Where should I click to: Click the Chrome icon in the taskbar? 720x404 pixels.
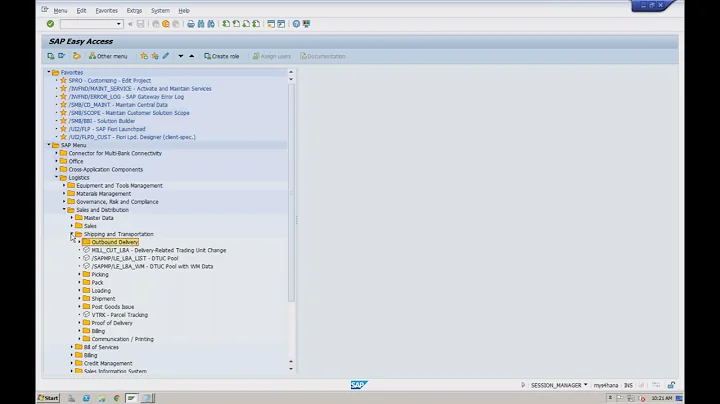(117, 398)
